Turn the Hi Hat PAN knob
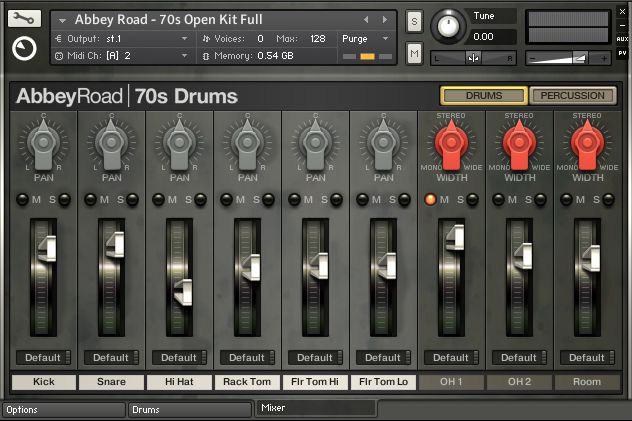Image resolution: width=632 pixels, height=421 pixels. coord(180,144)
